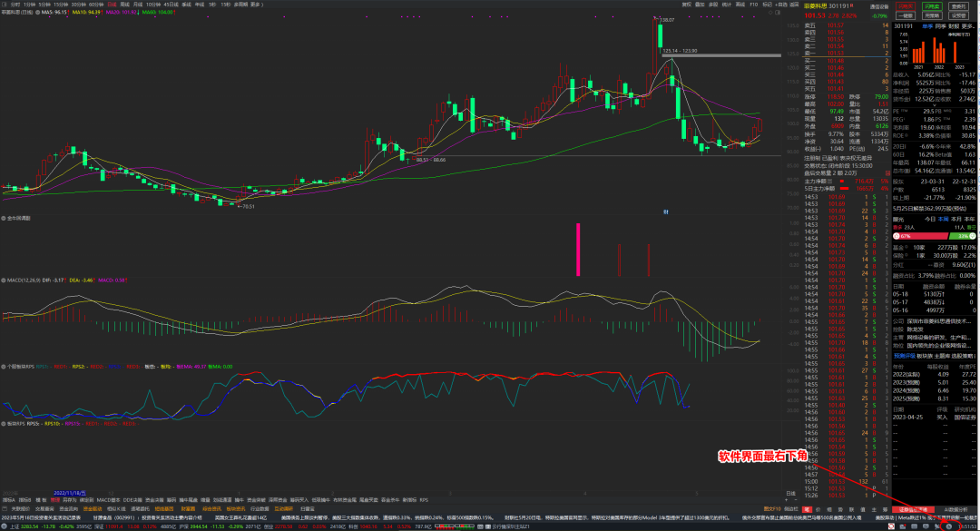Image resolution: width=980 pixels, height=531 pixels.
Task: Open MACD(12,26,9) parameter header
Action: (23, 280)
